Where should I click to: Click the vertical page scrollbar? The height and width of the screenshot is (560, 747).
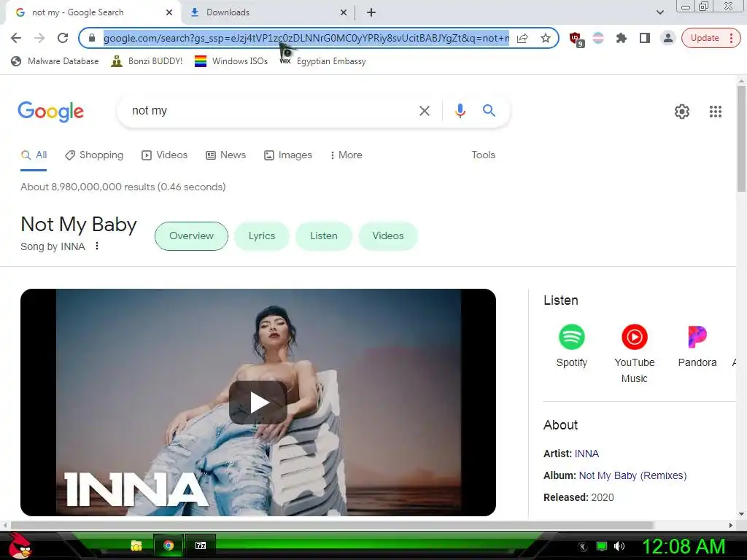741,138
